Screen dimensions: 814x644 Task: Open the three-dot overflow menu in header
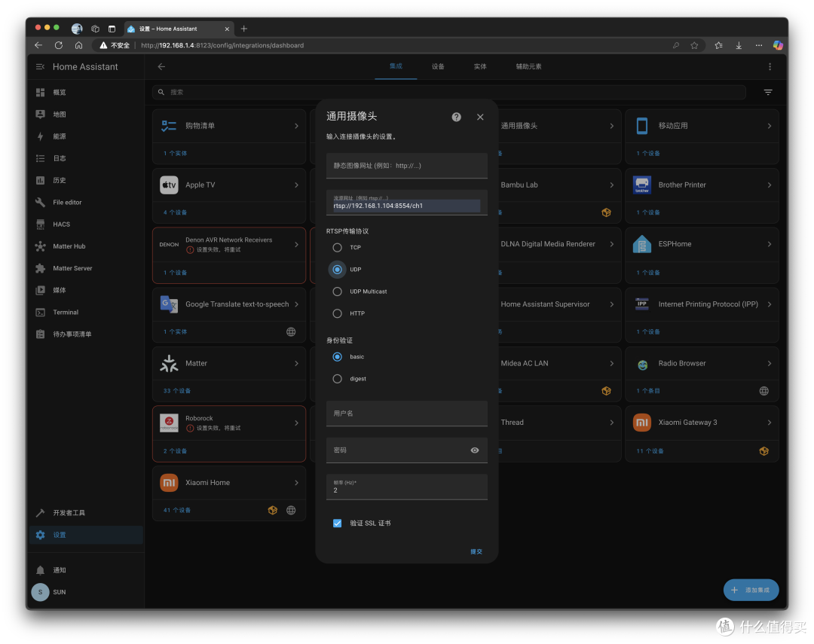(x=770, y=66)
